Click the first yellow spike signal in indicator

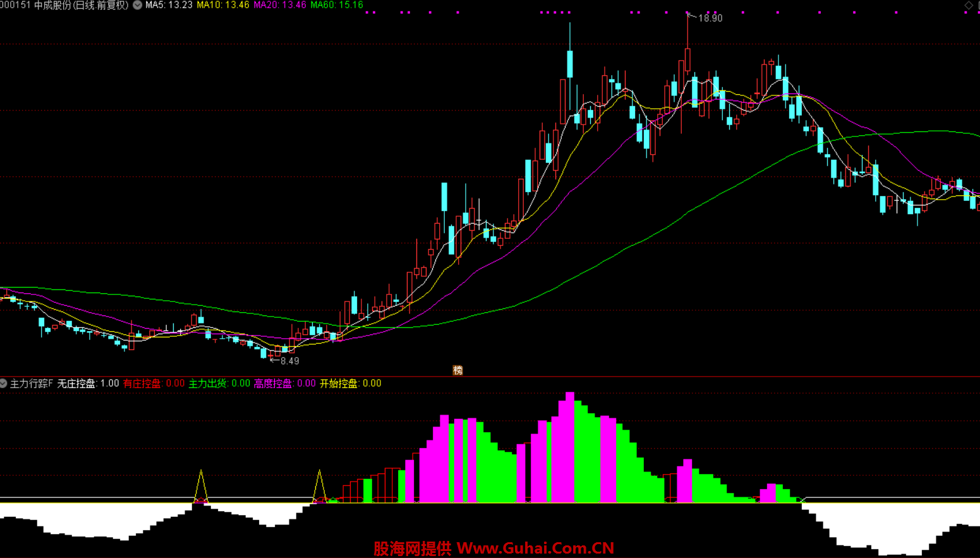(x=201, y=487)
